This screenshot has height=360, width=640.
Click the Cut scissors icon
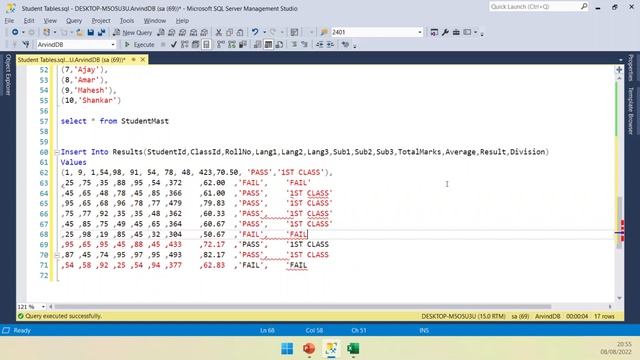point(218,32)
